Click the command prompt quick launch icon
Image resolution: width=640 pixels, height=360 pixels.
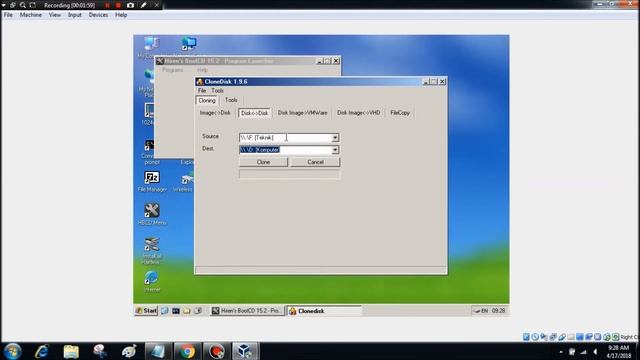[176, 311]
